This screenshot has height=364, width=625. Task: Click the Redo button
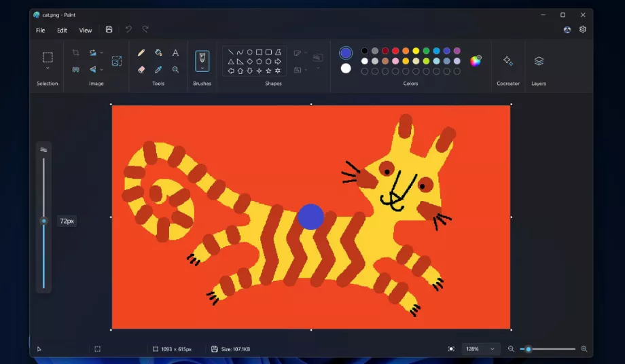(145, 29)
